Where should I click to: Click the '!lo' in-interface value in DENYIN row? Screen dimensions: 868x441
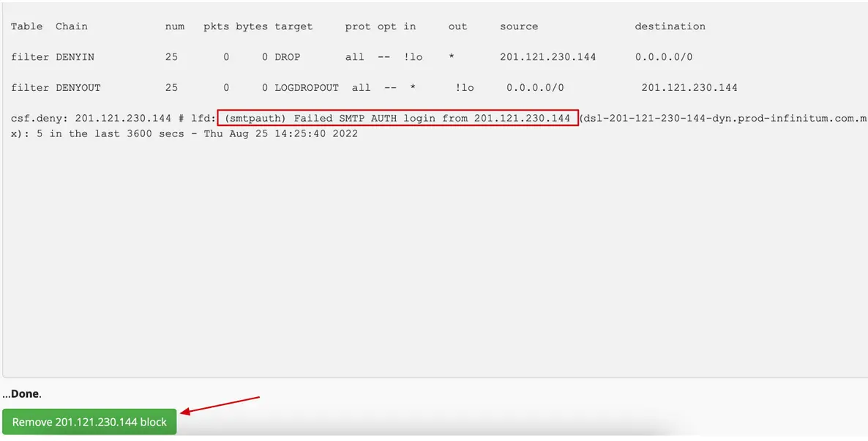[413, 57]
